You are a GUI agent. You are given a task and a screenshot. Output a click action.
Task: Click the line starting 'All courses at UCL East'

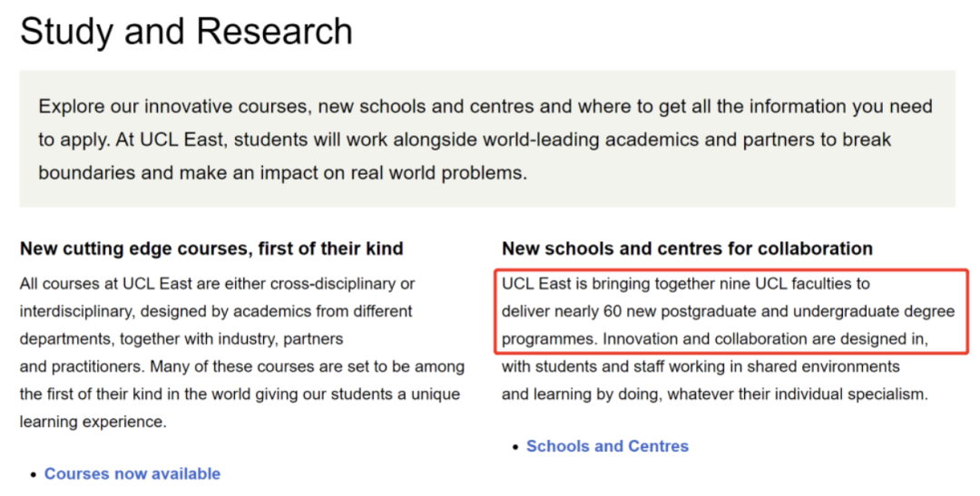(x=218, y=284)
